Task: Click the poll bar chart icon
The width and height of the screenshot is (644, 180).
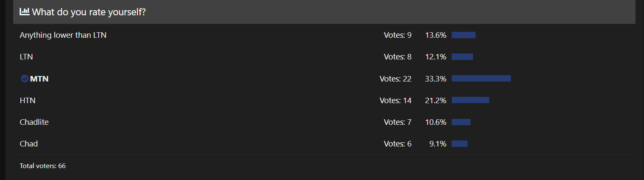Action: (x=24, y=12)
